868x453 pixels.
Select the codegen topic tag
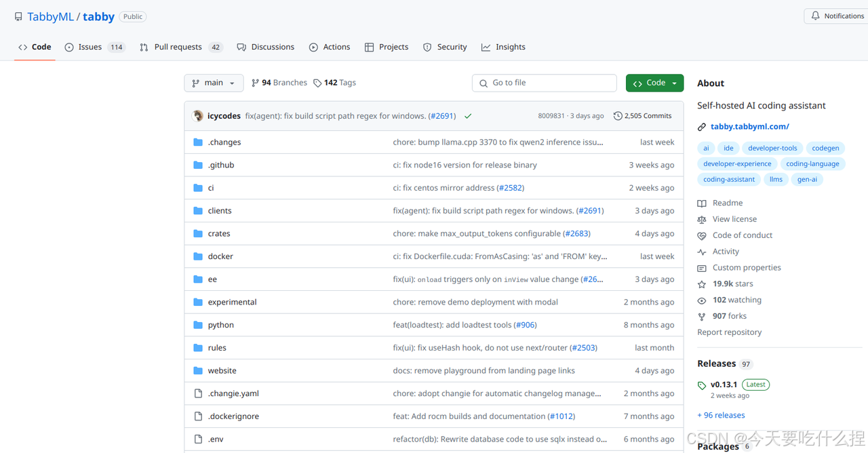[825, 148]
